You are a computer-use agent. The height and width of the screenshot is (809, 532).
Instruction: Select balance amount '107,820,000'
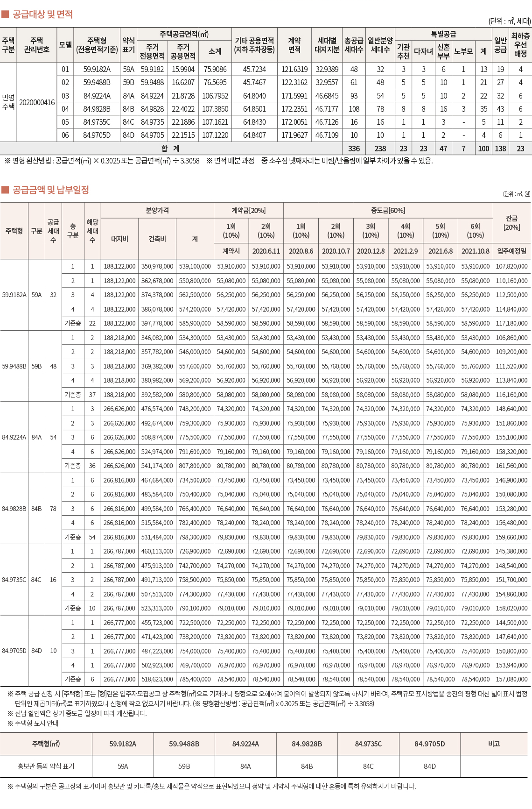(x=512, y=266)
